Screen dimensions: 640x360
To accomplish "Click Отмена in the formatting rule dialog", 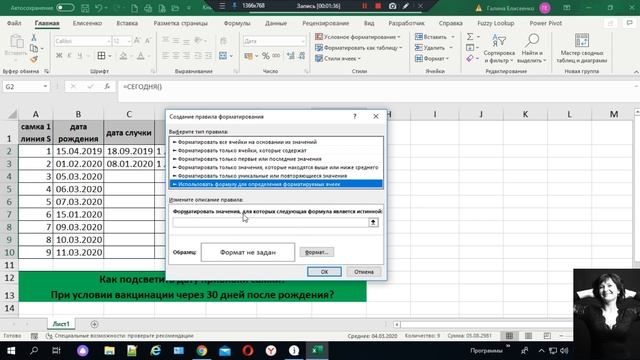I will (364, 272).
